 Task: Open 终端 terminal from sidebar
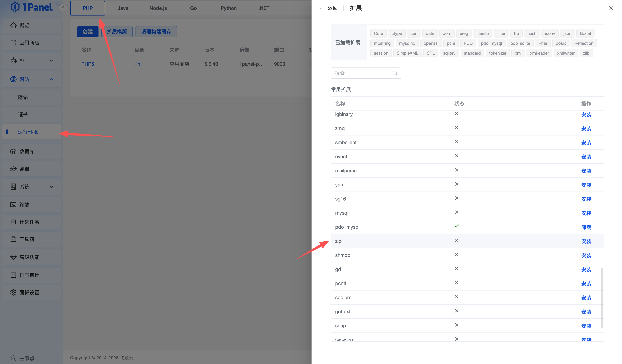click(x=24, y=205)
